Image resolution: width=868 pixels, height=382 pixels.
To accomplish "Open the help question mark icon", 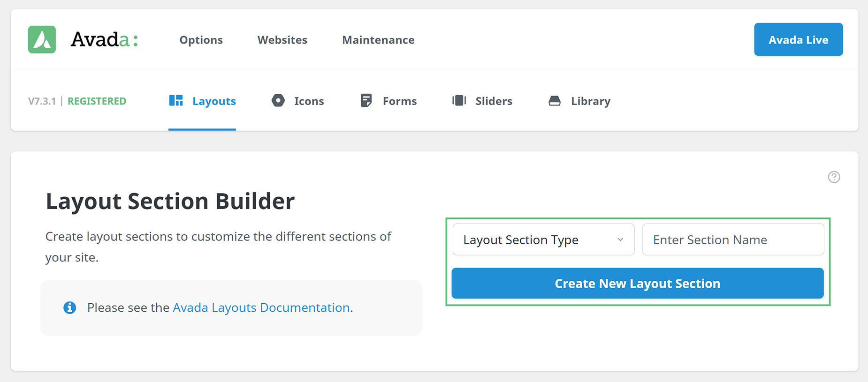I will click(x=834, y=177).
